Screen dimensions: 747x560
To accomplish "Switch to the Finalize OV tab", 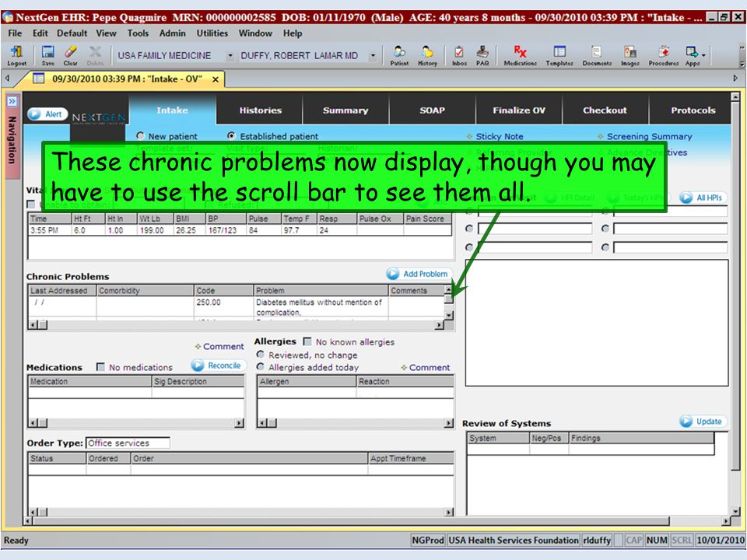I will 519,110.
